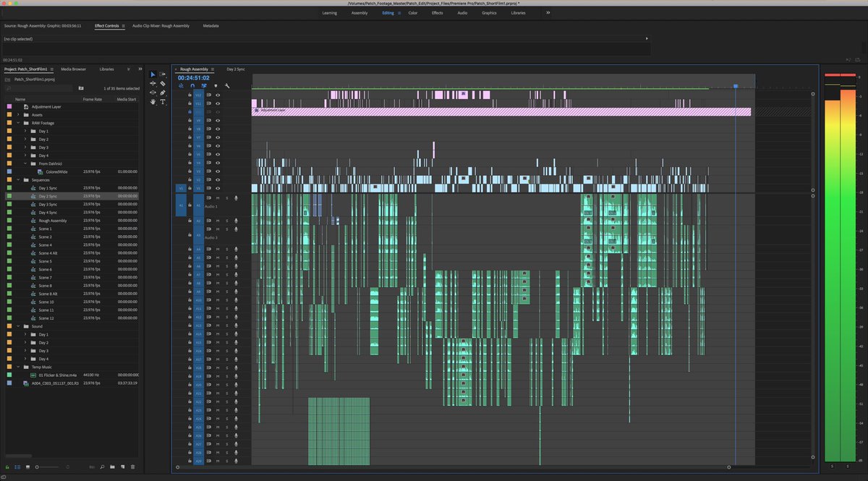Viewport: 868px width, 481px height.
Task: Open the Audio Clip Mixer tab
Action: [161, 25]
